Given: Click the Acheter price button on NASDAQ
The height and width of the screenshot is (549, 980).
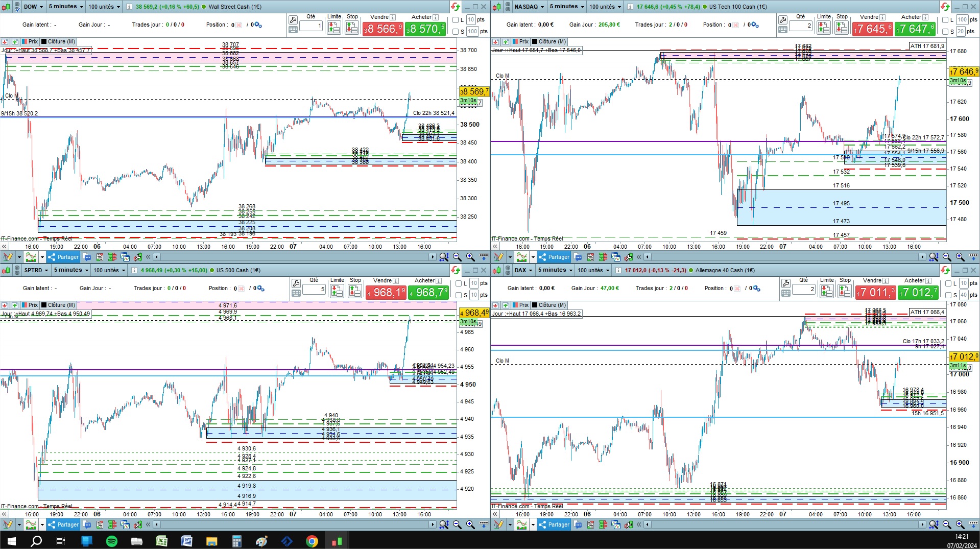Looking at the screenshot, I should tap(916, 29).
